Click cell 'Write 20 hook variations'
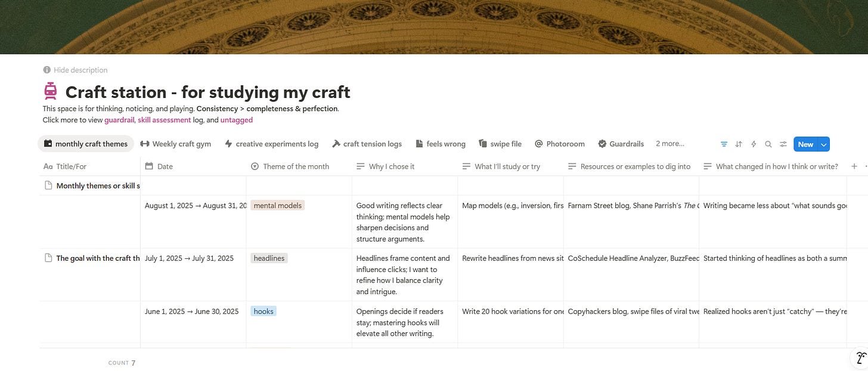Image resolution: width=868 pixels, height=371 pixels. [510, 322]
